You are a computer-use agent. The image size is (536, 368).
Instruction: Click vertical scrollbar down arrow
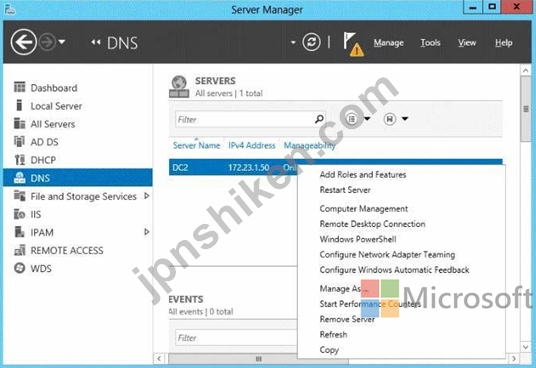(x=525, y=347)
